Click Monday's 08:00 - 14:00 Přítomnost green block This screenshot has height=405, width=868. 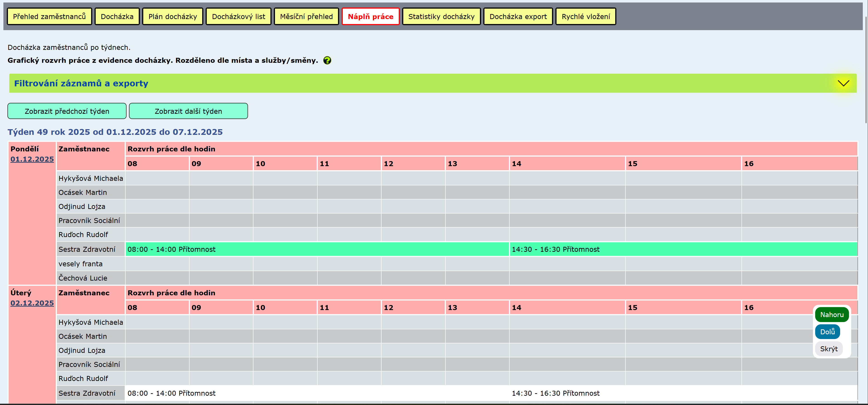pos(317,249)
